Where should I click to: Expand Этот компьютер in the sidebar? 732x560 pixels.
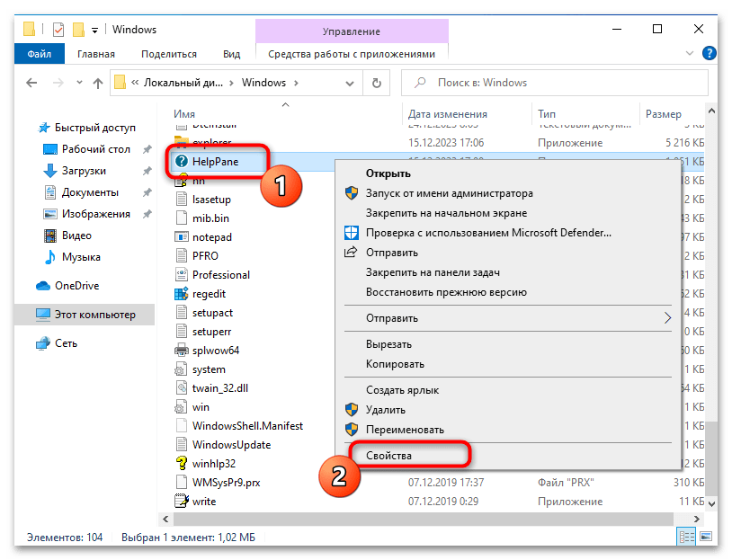point(22,315)
